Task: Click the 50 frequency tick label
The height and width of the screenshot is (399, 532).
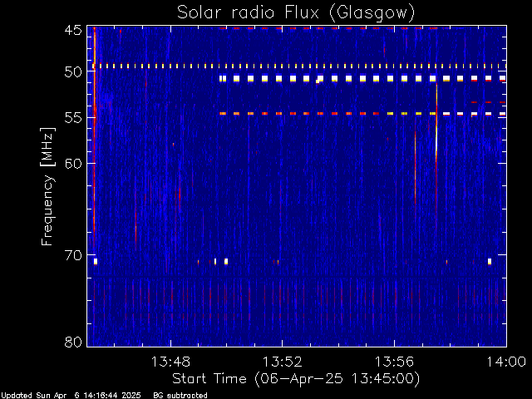Action: 73,72
